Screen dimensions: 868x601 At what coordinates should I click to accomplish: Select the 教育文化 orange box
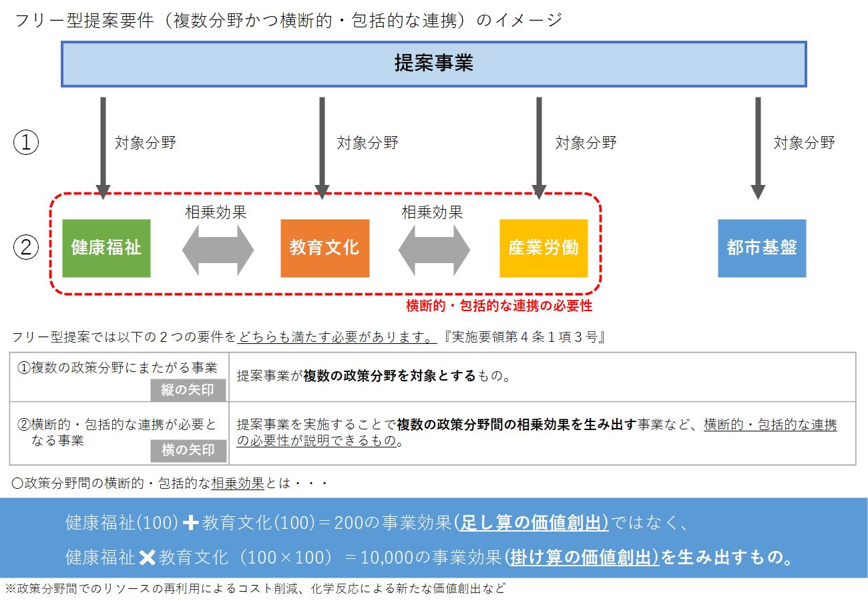[x=324, y=248]
